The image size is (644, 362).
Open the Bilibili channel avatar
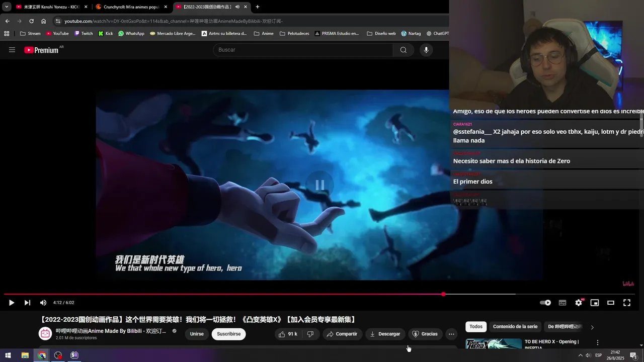pos(45,333)
